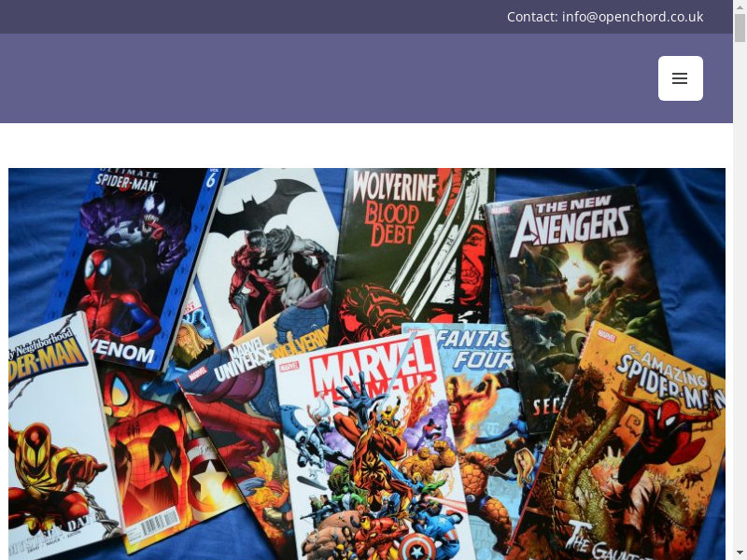Click the scrollbar down arrow
The width and height of the screenshot is (747, 560).
[740, 553]
